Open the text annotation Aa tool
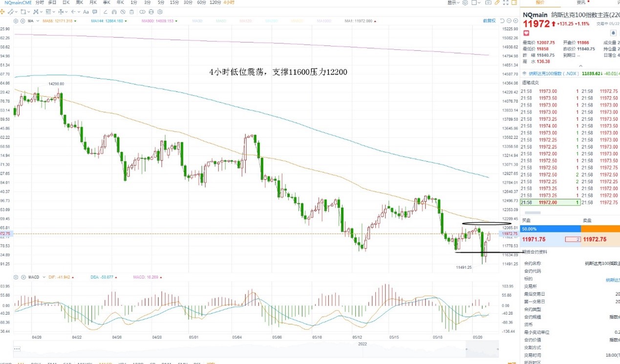The image size is (620, 364). coord(86,12)
